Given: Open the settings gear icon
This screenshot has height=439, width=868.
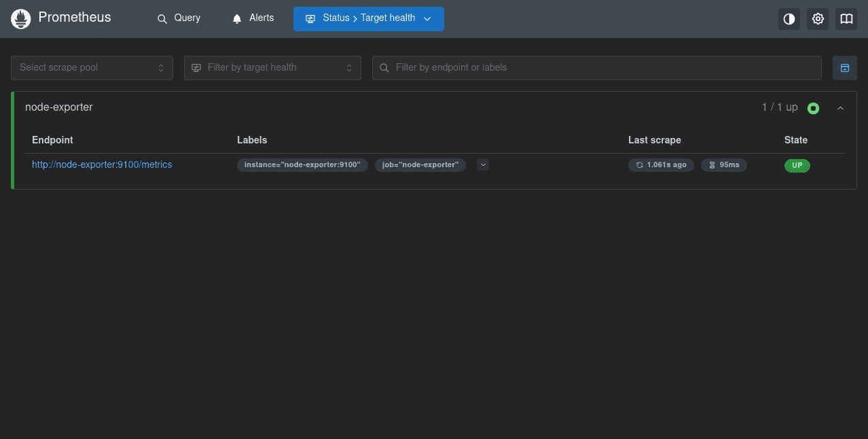Looking at the screenshot, I should tap(817, 19).
